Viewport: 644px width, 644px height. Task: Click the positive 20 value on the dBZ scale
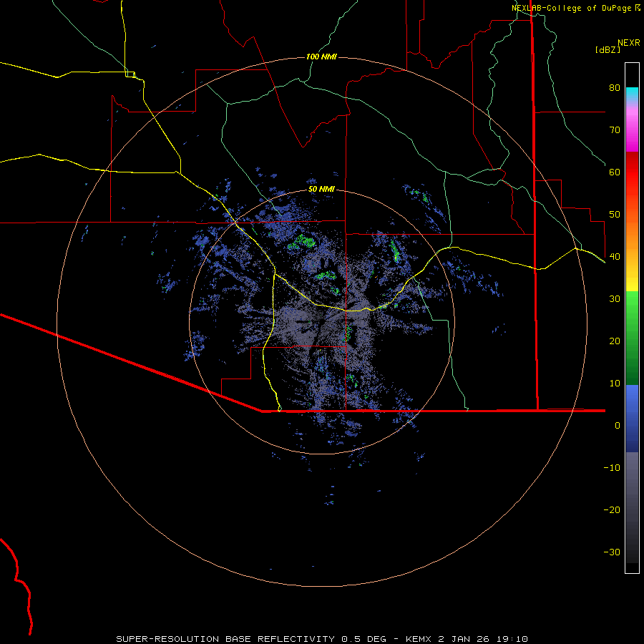[x=615, y=341]
